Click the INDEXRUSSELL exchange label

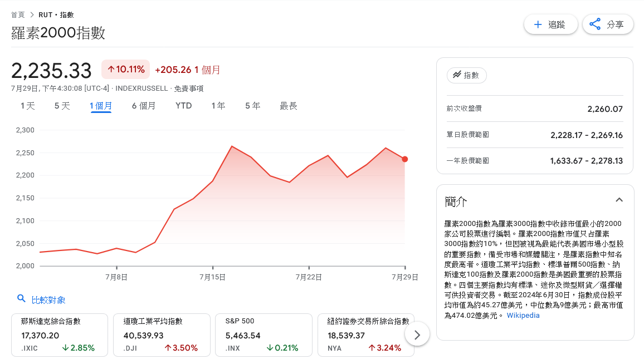[142, 88]
